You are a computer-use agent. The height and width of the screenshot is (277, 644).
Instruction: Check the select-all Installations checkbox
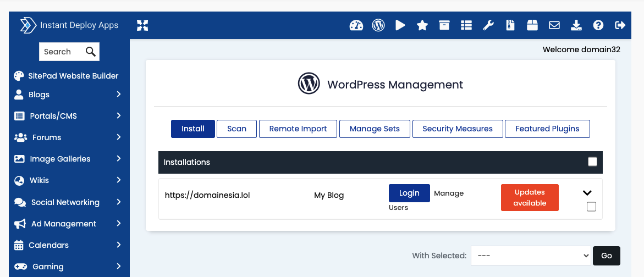click(592, 162)
